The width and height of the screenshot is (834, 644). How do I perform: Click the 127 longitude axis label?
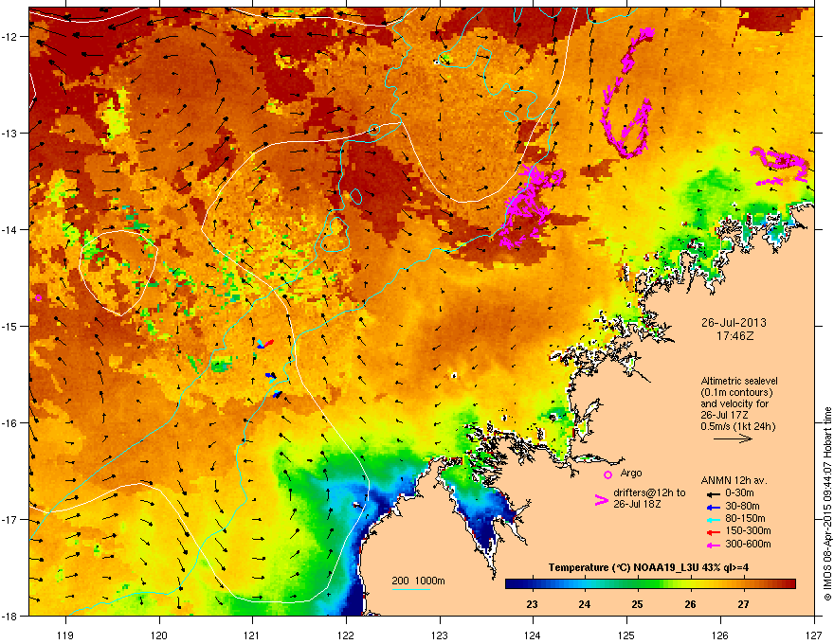814,635
